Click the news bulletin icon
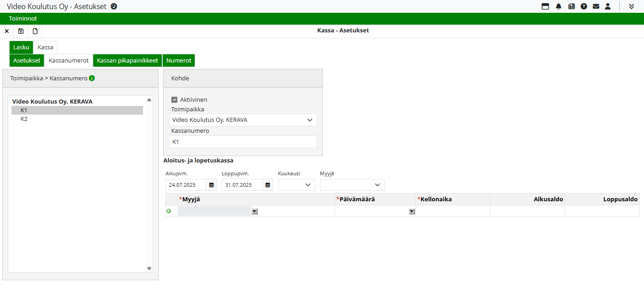The width and height of the screenshot is (644, 288). 571,6
